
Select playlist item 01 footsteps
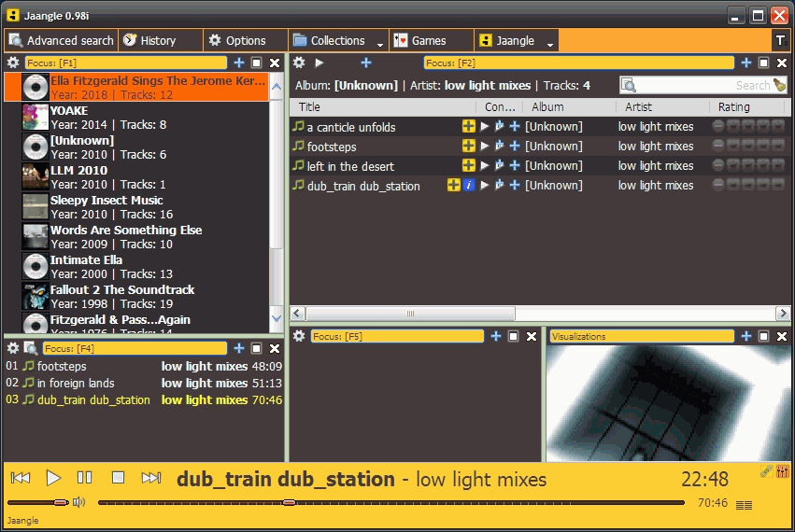[x=144, y=366]
